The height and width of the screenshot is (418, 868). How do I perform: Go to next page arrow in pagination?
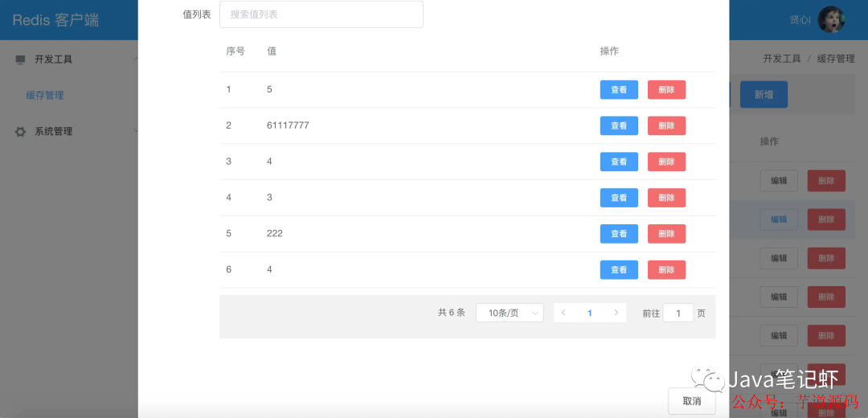[x=616, y=313]
